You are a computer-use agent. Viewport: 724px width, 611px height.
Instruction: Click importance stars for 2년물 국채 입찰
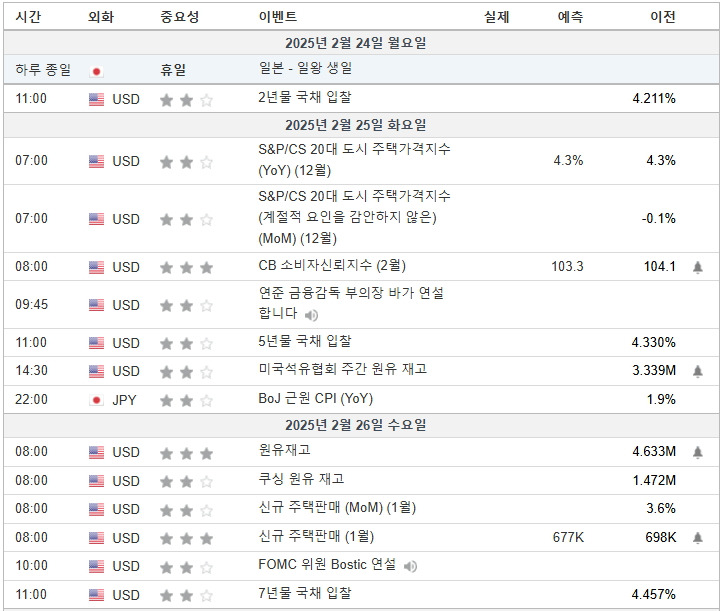click(x=187, y=100)
